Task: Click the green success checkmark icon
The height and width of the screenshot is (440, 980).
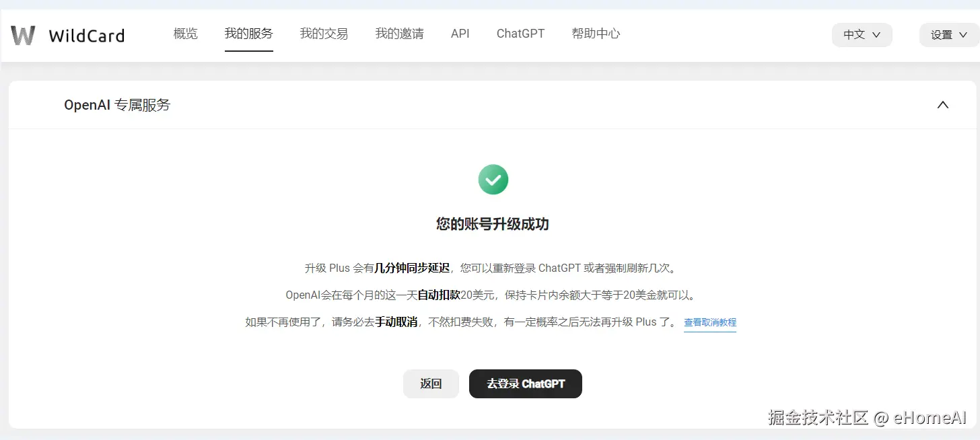Action: pos(493,180)
